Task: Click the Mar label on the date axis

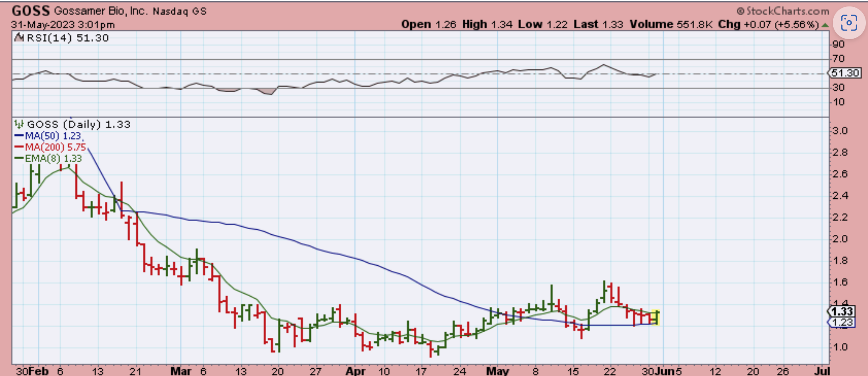Action: (x=181, y=371)
